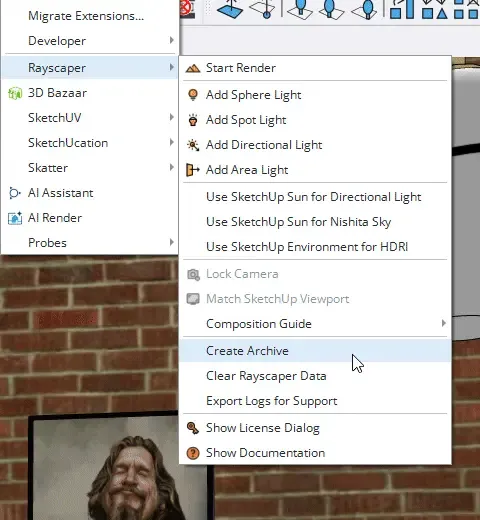Screen dimensions: 480x520
Task: Launch AI Assistant from the menu
Action: pyautogui.click(x=90, y=193)
